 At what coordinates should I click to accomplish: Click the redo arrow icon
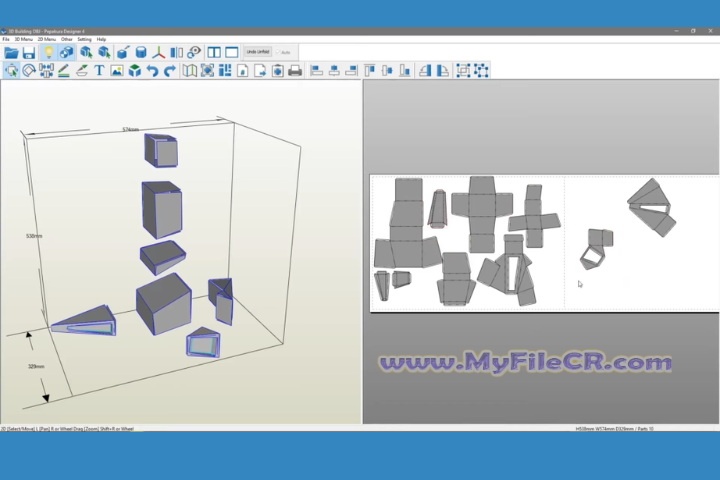(170, 71)
